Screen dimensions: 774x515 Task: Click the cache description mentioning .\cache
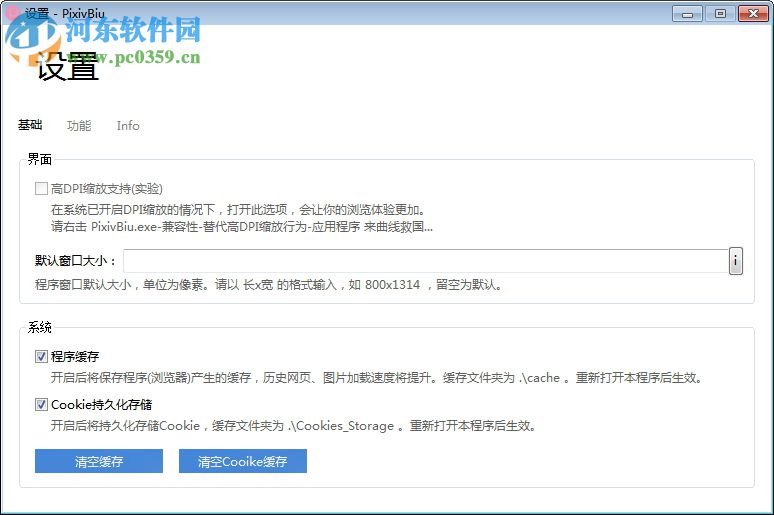coord(376,378)
